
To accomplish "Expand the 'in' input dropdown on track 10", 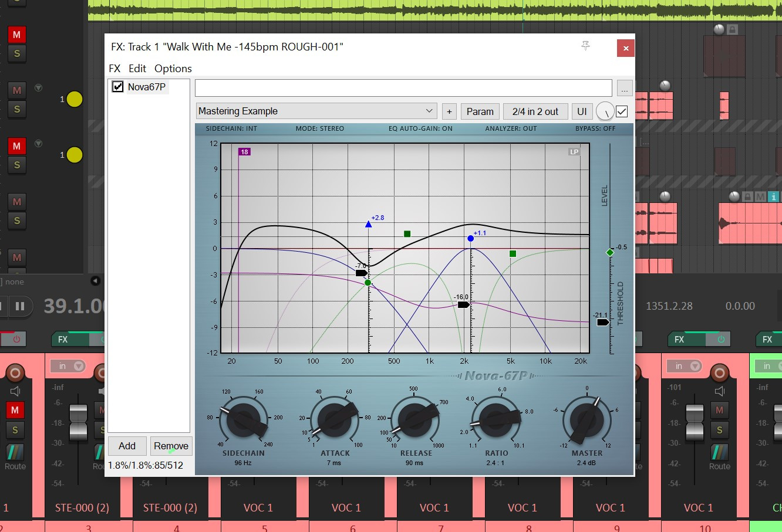I will click(685, 366).
